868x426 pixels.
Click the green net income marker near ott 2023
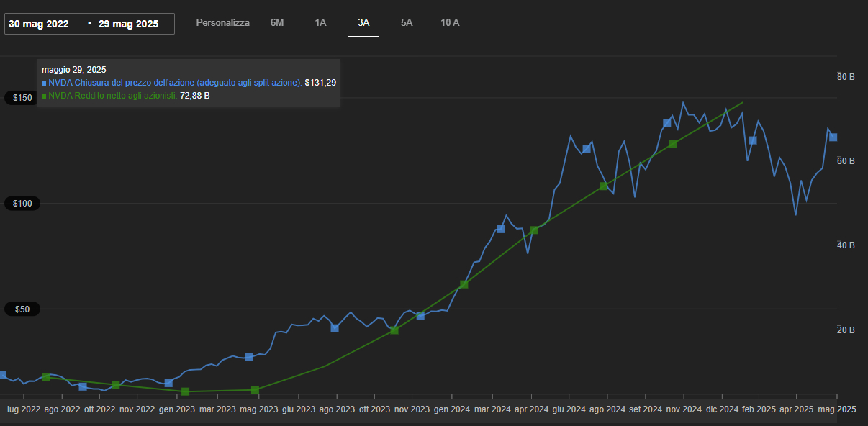tap(394, 330)
